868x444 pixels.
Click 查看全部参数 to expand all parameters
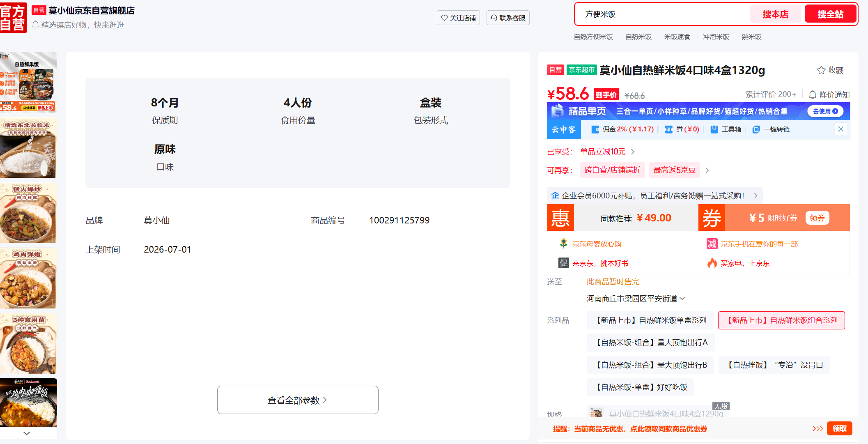(298, 400)
